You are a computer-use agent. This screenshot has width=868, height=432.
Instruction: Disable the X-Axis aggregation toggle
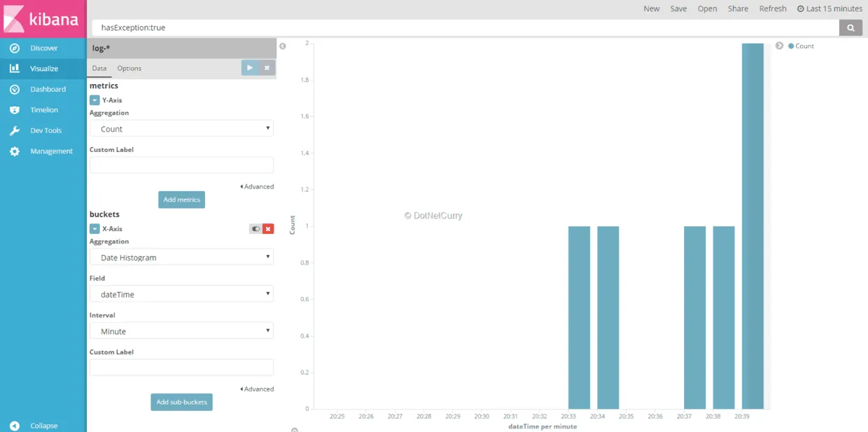coord(255,229)
